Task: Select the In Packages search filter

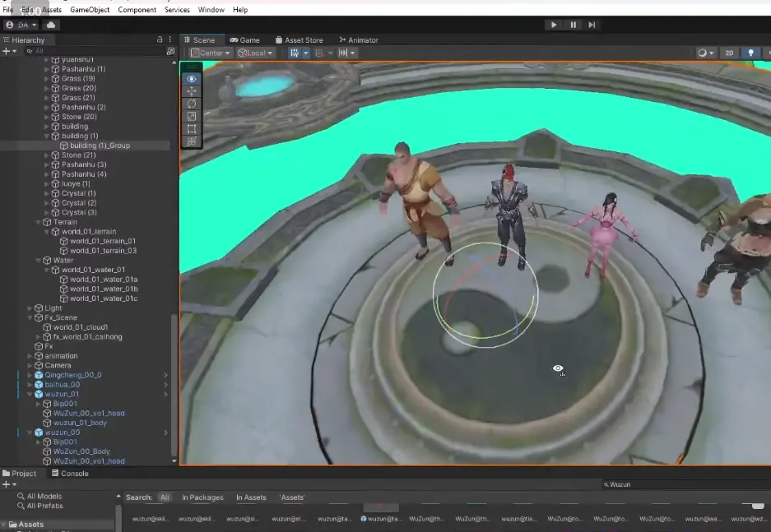Action: coord(202,497)
